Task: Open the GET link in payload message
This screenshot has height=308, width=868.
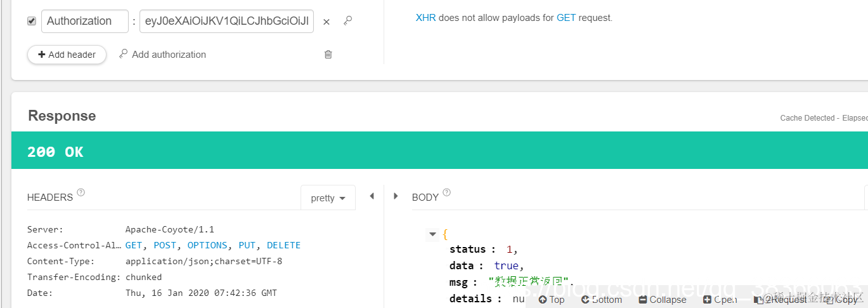Action: click(566, 18)
